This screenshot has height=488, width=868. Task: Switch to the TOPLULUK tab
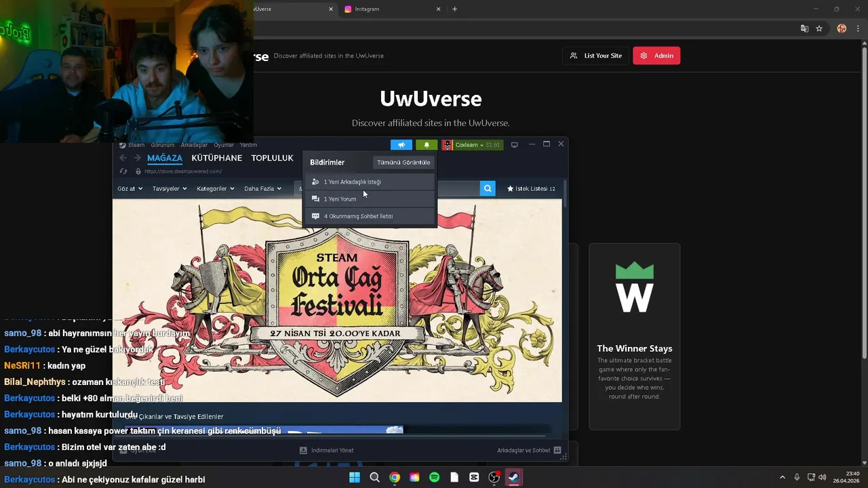point(273,158)
